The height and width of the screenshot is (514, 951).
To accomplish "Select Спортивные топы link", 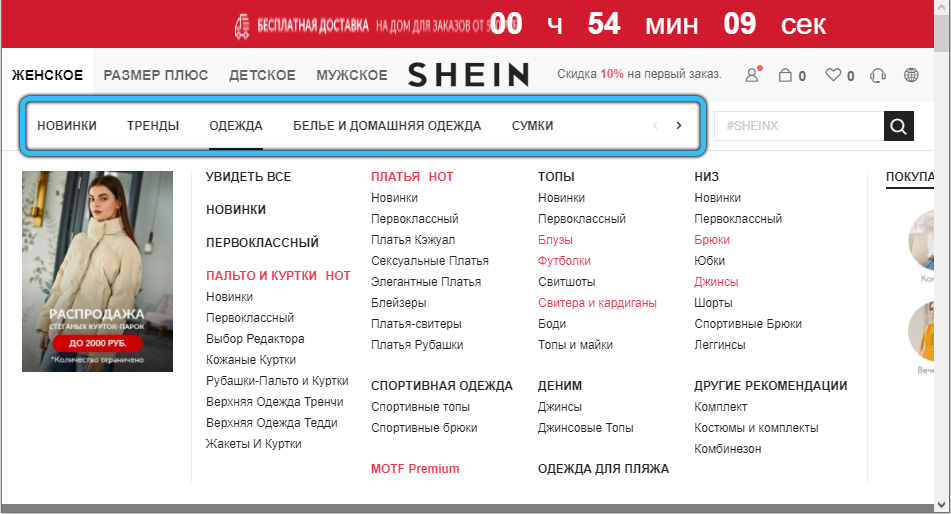I will pos(421,407).
